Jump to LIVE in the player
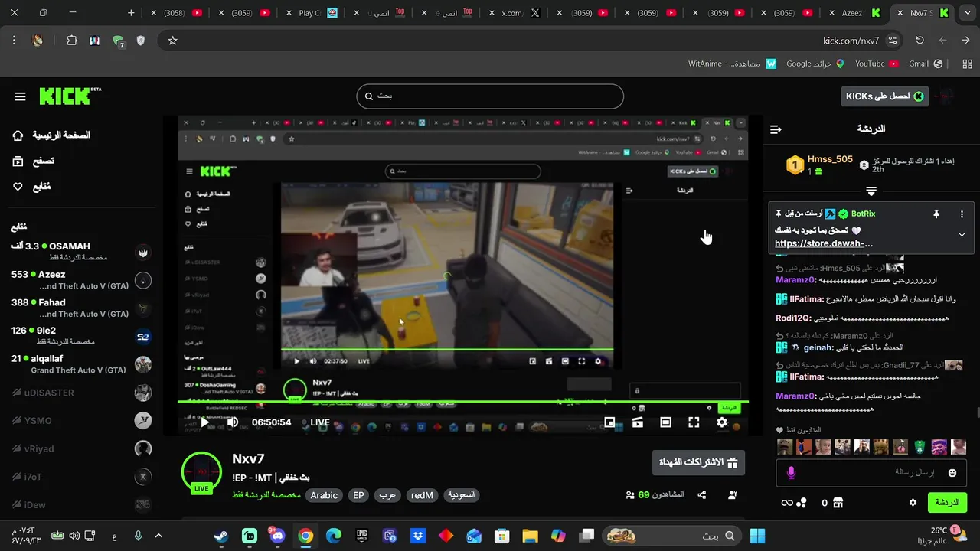The image size is (980, 551). tap(320, 422)
